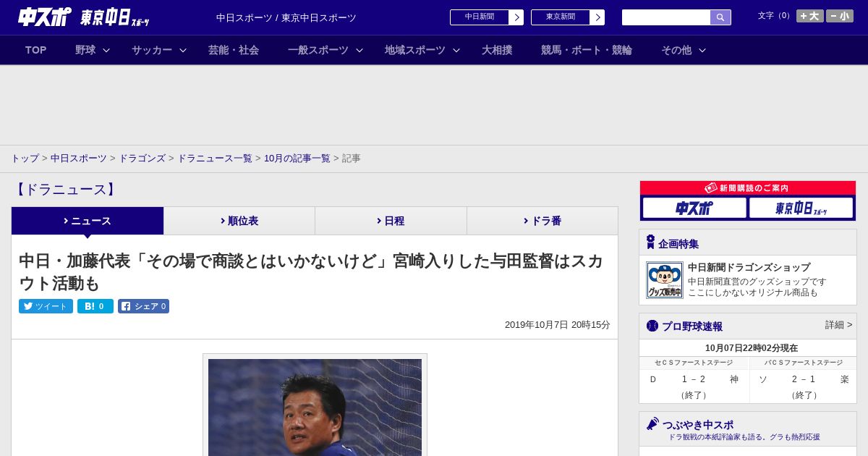Open the 東京新聞 link button
Image resolution: width=868 pixels, height=456 pixels.
pos(568,17)
